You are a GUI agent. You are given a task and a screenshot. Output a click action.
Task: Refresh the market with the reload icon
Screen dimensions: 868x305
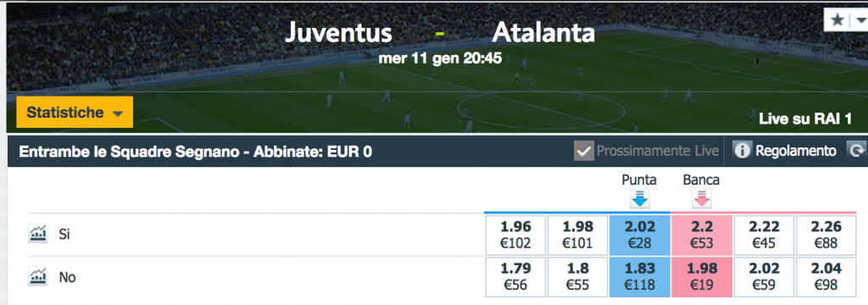[856, 151]
